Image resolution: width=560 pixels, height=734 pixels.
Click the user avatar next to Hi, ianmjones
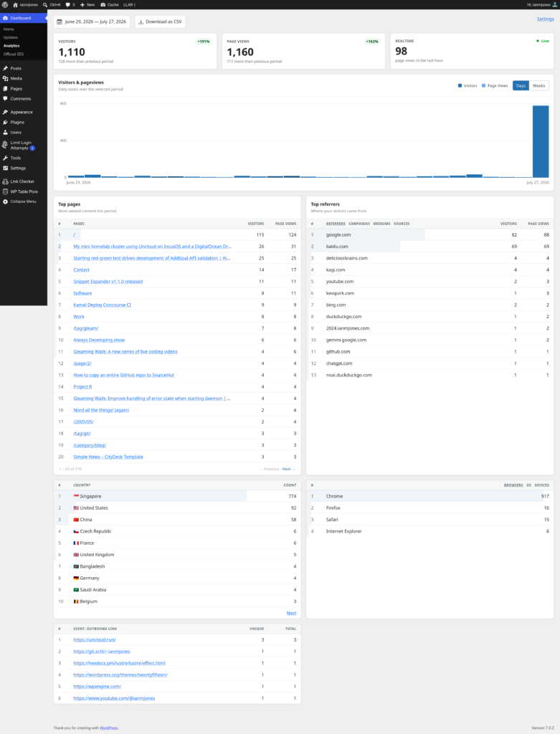click(555, 5)
